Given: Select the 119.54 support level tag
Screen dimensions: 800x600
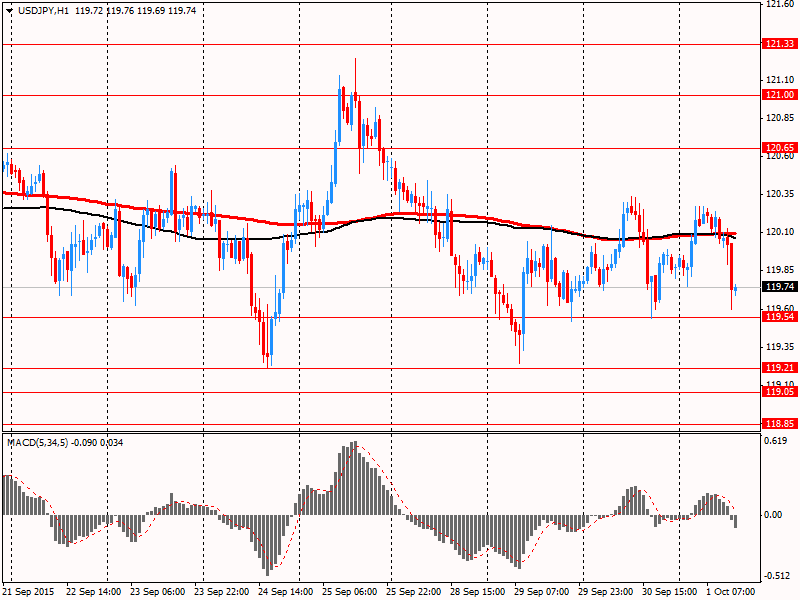Looking at the screenshot, I should pos(780,317).
